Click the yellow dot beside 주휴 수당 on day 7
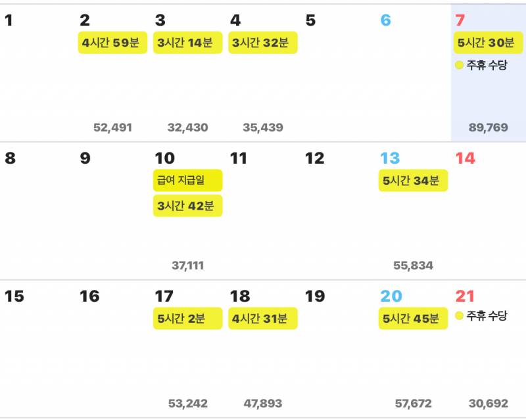Image resolution: width=526 pixels, height=420 pixels. [459, 65]
